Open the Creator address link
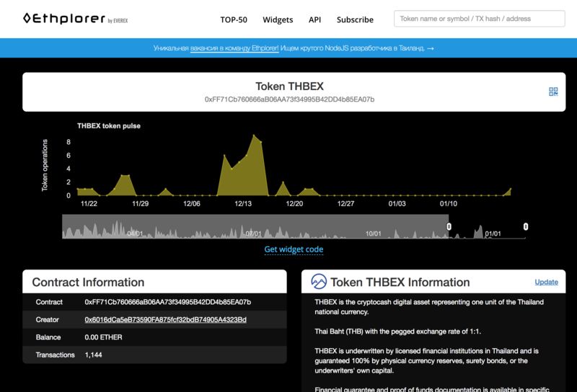This screenshot has height=392, width=577. click(165, 319)
